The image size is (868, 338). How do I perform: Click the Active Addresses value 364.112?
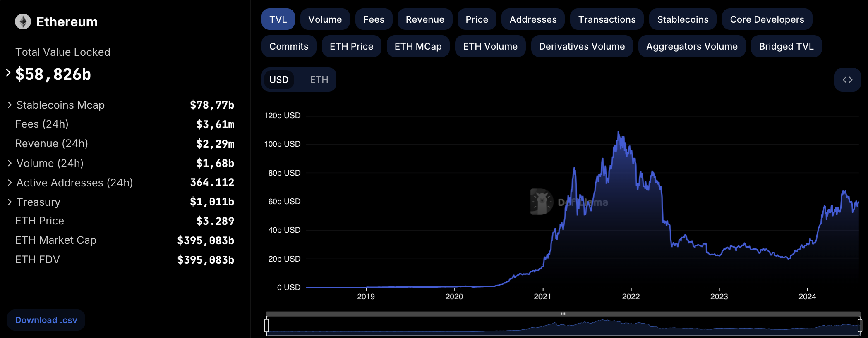(212, 182)
